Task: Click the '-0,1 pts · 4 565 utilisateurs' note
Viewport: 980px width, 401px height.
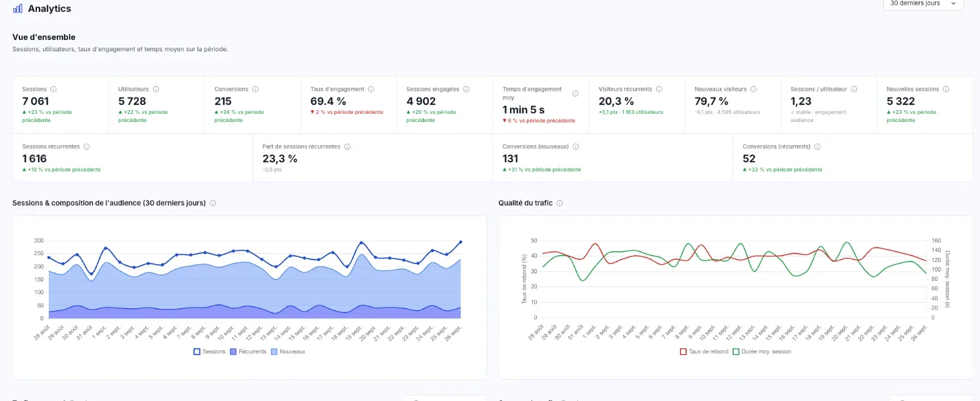Action: pos(727,113)
